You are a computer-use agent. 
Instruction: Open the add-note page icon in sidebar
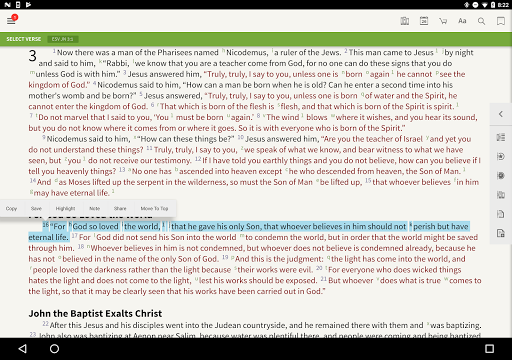click(501, 233)
